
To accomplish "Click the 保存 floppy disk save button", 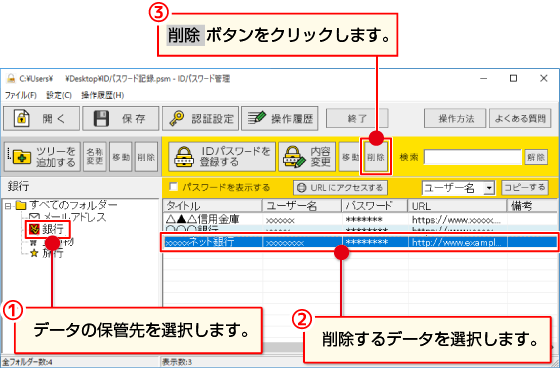I will pos(121,118).
